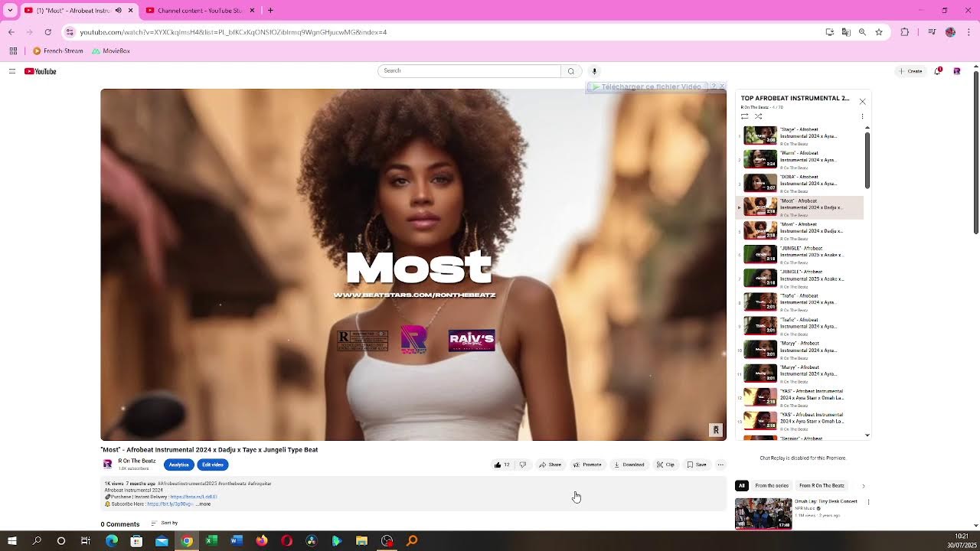Image resolution: width=980 pixels, height=551 pixels.
Task: Open Chrome zoom magnifier in address bar
Action: pos(862,32)
